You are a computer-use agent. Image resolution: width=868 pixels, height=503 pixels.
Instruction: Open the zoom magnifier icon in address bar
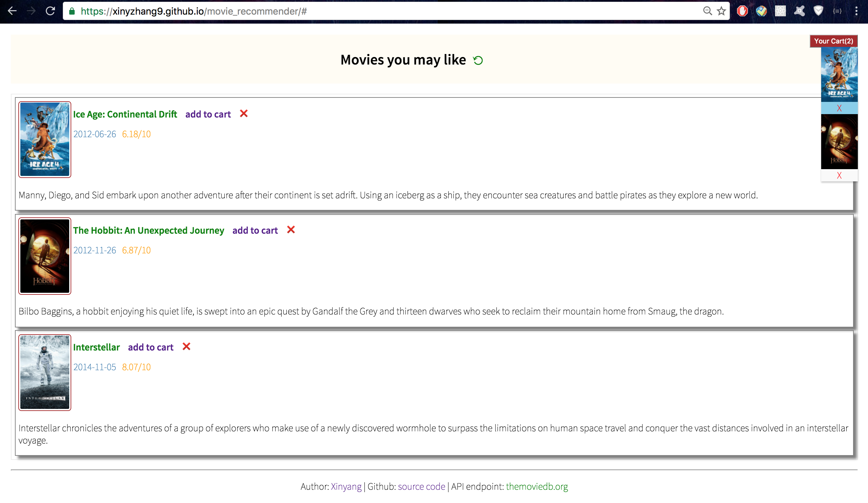pos(707,11)
